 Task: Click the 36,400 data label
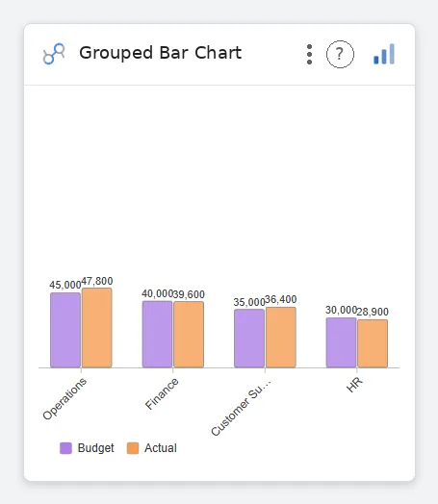click(281, 299)
